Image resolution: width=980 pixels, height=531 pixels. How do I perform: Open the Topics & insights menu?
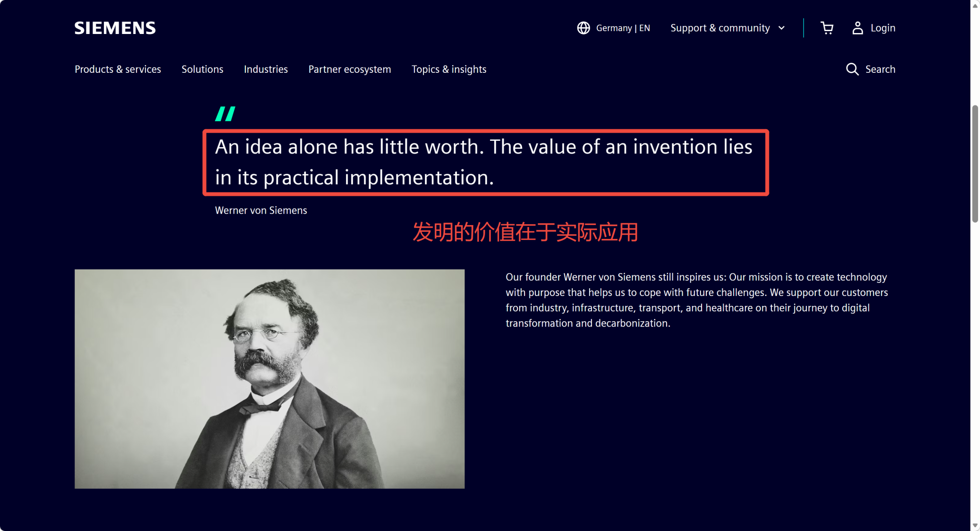(449, 69)
